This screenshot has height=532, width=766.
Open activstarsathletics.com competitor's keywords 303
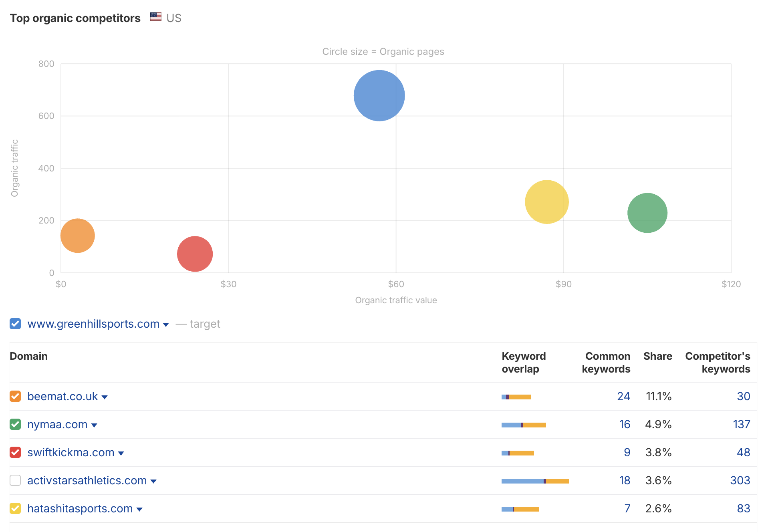[740, 480]
